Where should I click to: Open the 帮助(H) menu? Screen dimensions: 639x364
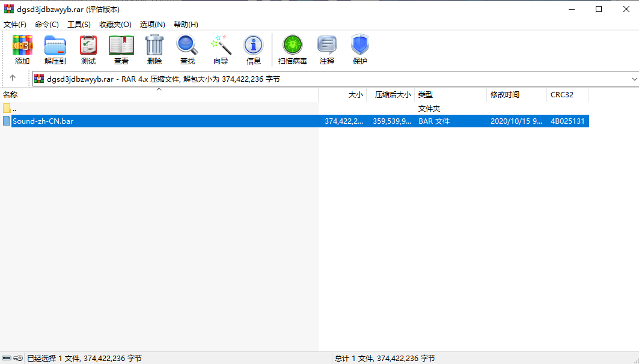(186, 25)
